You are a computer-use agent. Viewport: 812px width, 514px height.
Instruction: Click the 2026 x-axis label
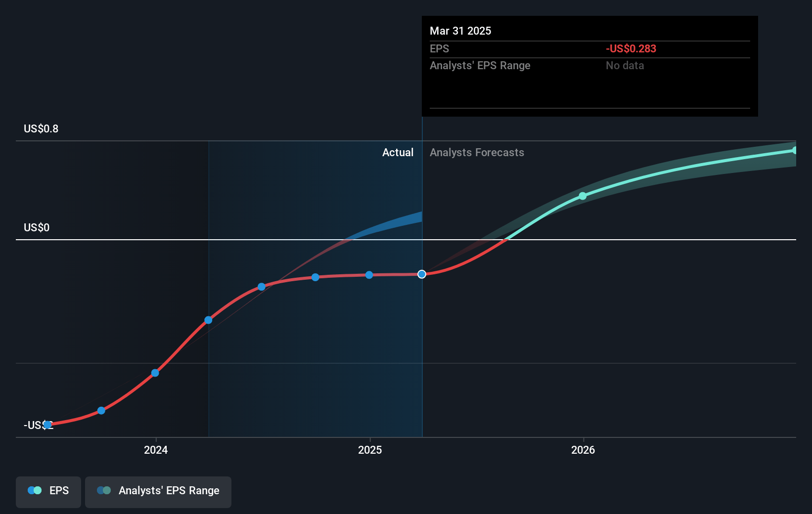point(583,450)
